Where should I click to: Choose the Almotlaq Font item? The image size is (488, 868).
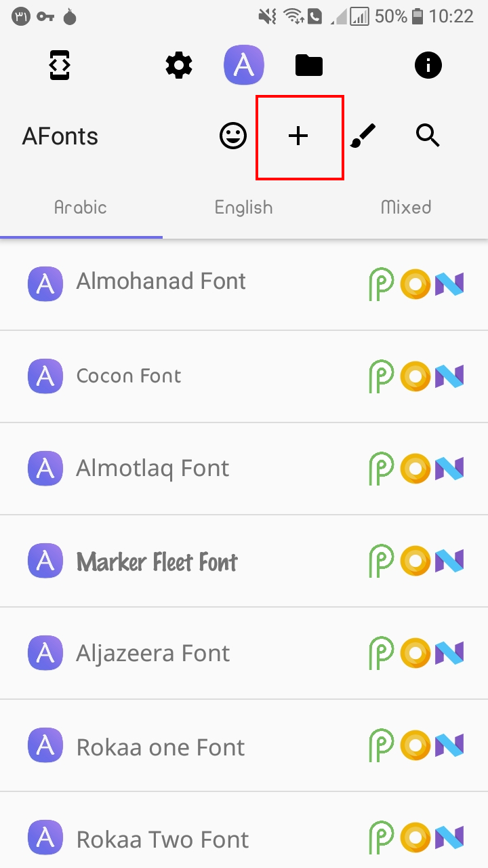[x=152, y=469]
